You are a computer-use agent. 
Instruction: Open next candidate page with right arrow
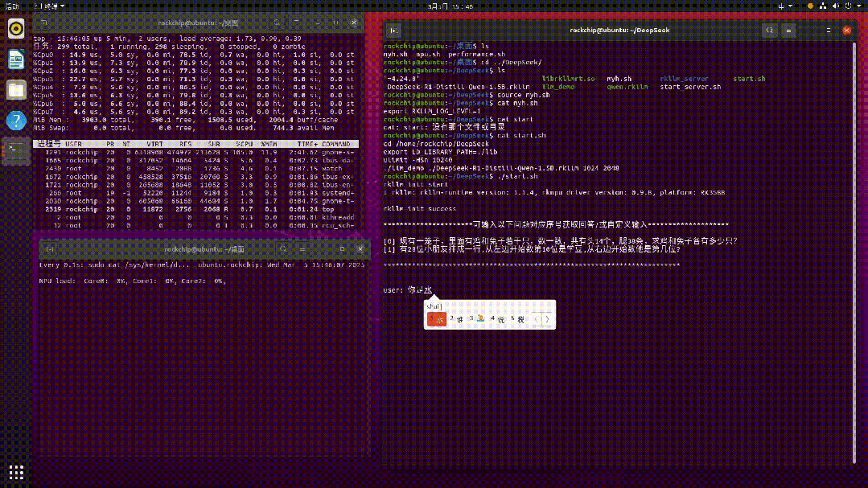(549, 319)
